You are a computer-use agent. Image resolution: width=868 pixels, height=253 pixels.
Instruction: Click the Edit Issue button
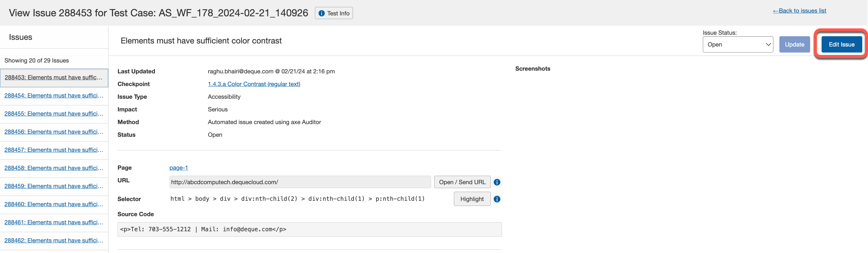841,44
